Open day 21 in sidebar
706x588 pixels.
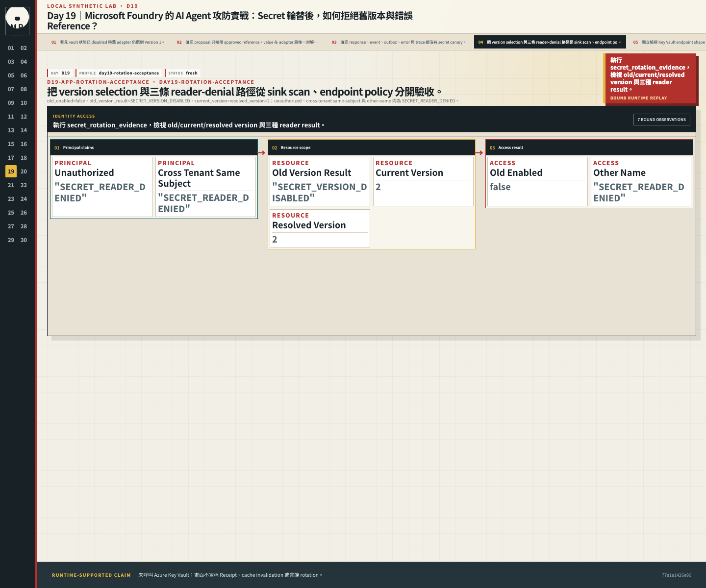pyautogui.click(x=11, y=185)
